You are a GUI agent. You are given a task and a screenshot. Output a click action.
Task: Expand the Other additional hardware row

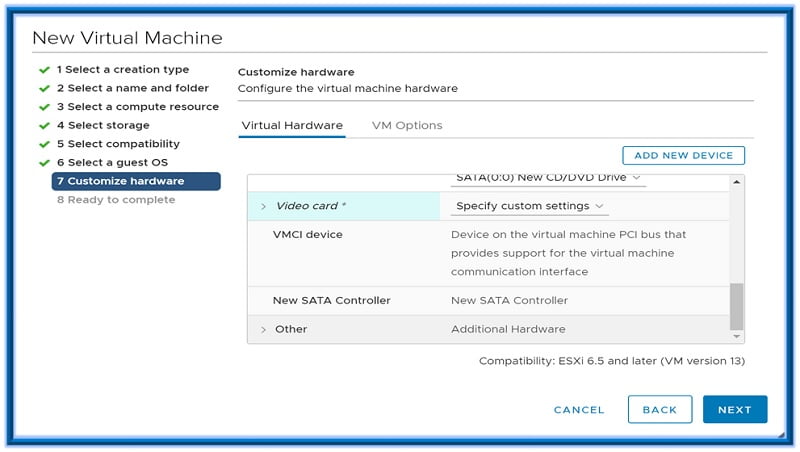[263, 329]
